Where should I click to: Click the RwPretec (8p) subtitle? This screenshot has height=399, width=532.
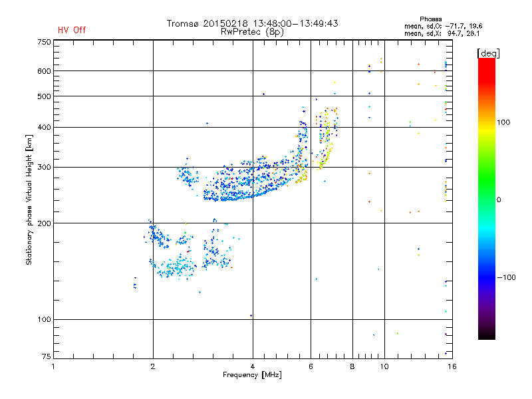click(252, 32)
